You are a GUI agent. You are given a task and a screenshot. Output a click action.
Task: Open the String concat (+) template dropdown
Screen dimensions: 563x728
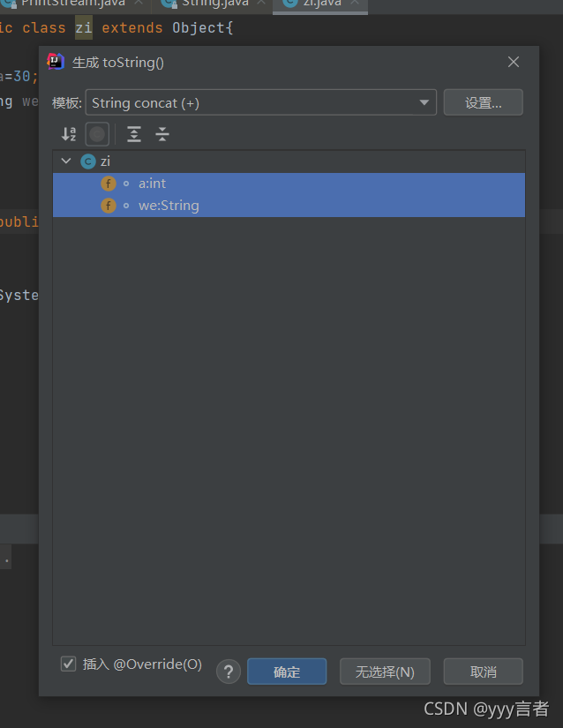point(261,102)
